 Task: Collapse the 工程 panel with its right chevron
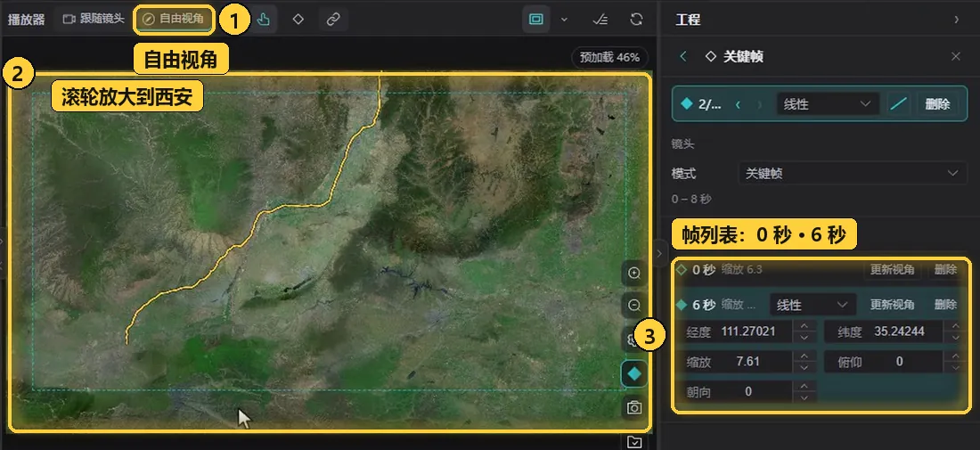pos(956,20)
